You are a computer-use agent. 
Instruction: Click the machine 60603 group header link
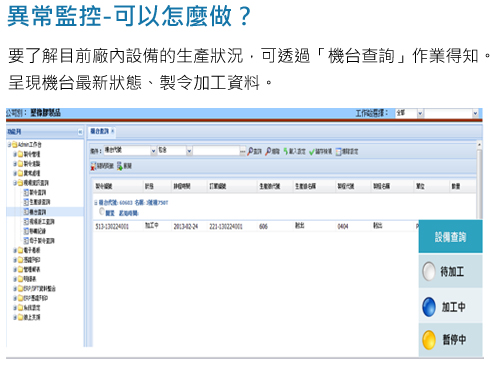click(133, 202)
